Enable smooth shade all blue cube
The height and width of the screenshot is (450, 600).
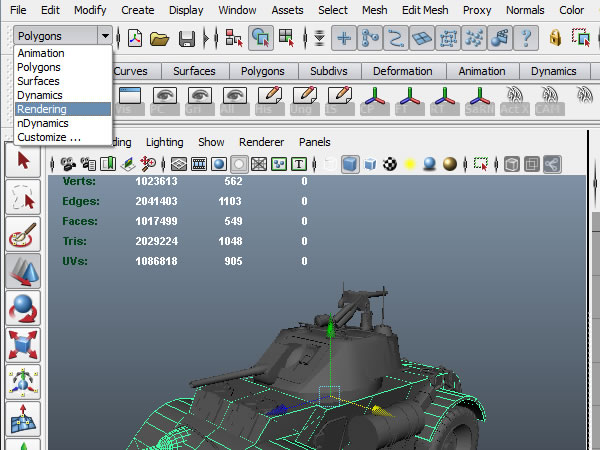[350, 164]
